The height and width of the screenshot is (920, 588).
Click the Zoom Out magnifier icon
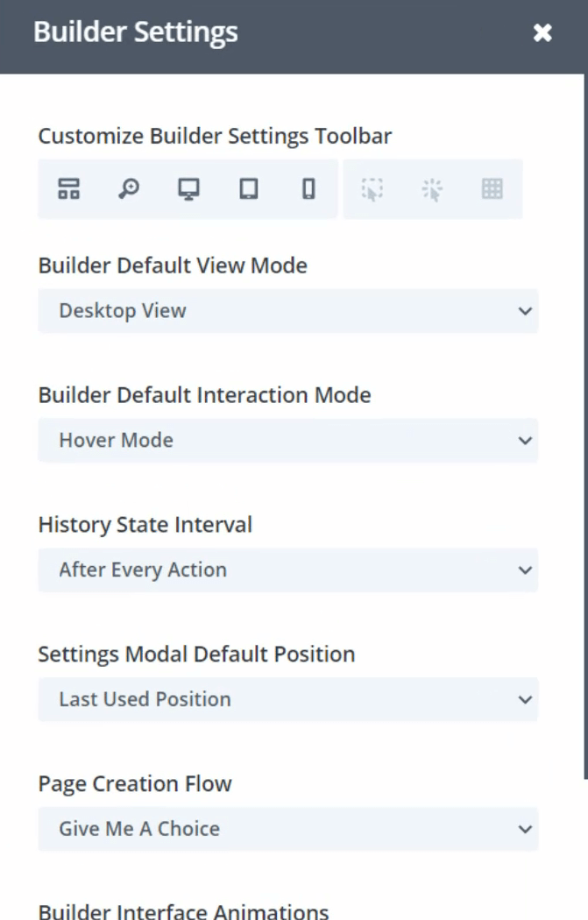tap(129, 188)
